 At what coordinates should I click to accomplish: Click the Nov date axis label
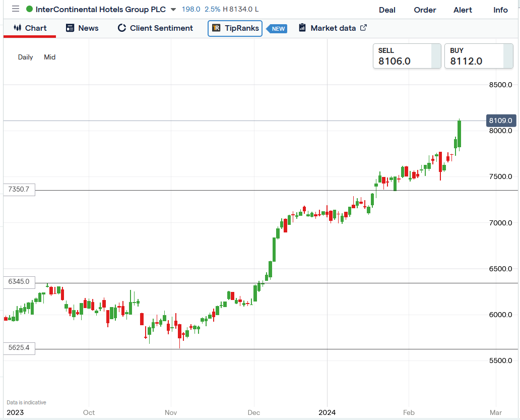(171, 412)
